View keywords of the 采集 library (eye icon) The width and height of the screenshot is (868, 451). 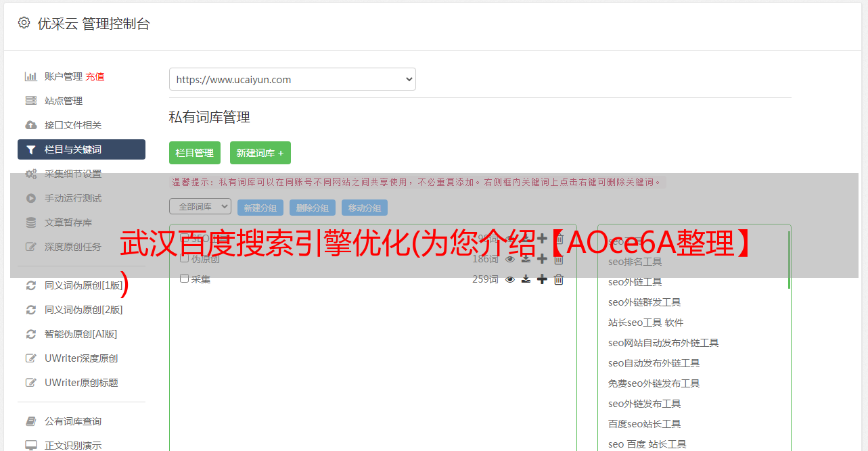pyautogui.click(x=510, y=279)
